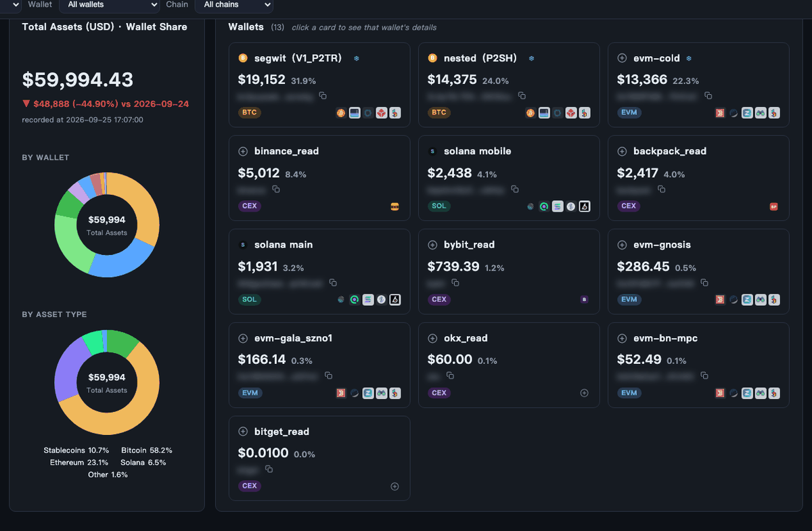Viewport: 812px width, 531px height.
Task: Open the All chains dropdown
Action: 234,5
